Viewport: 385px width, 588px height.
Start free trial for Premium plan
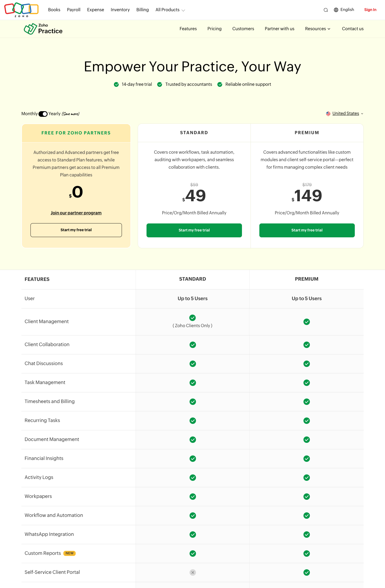(307, 230)
